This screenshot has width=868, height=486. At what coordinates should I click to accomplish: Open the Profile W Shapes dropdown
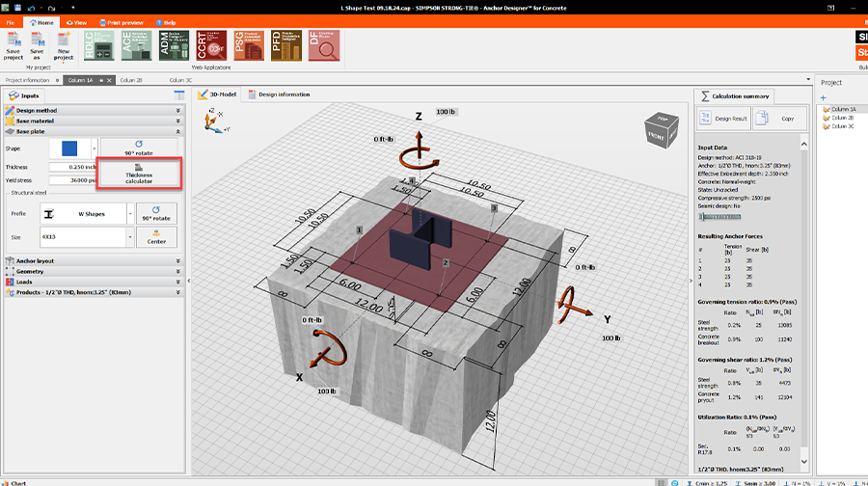point(130,214)
